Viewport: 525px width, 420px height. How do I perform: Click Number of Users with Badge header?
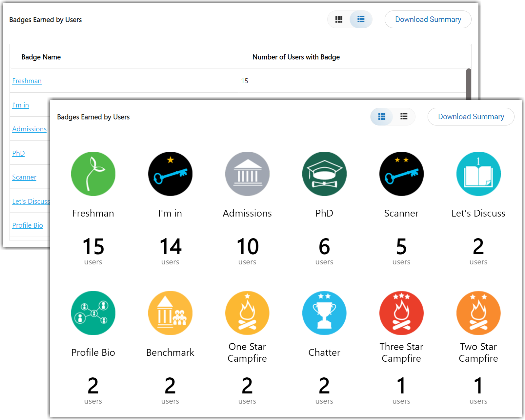[296, 57]
